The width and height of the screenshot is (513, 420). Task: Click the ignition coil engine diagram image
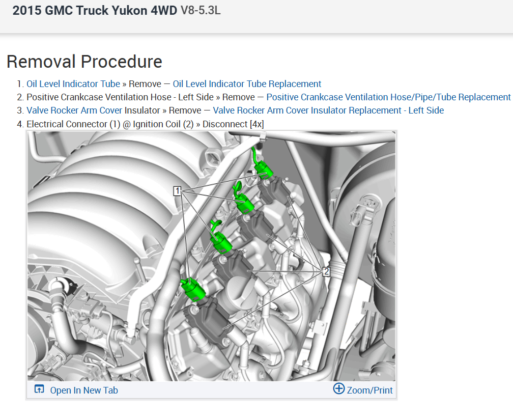[x=211, y=256]
